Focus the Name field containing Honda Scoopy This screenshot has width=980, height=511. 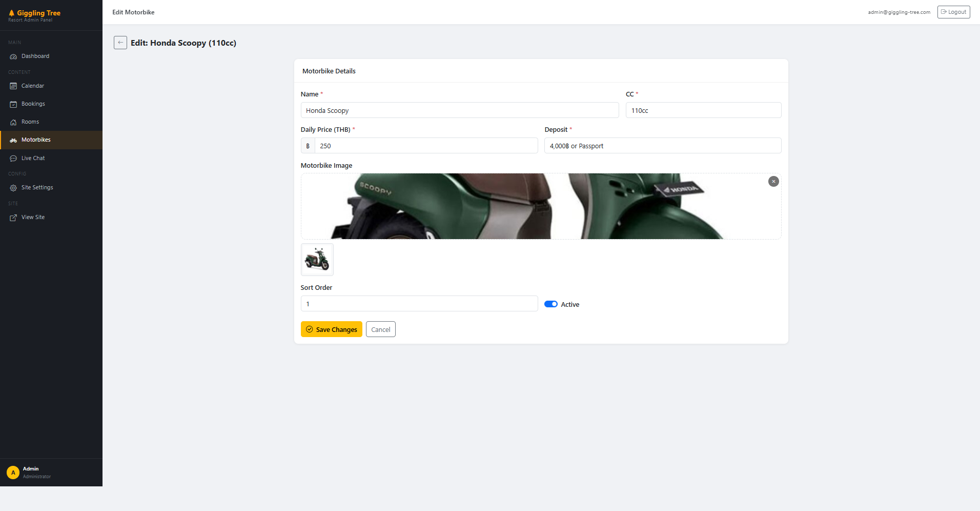pos(460,110)
